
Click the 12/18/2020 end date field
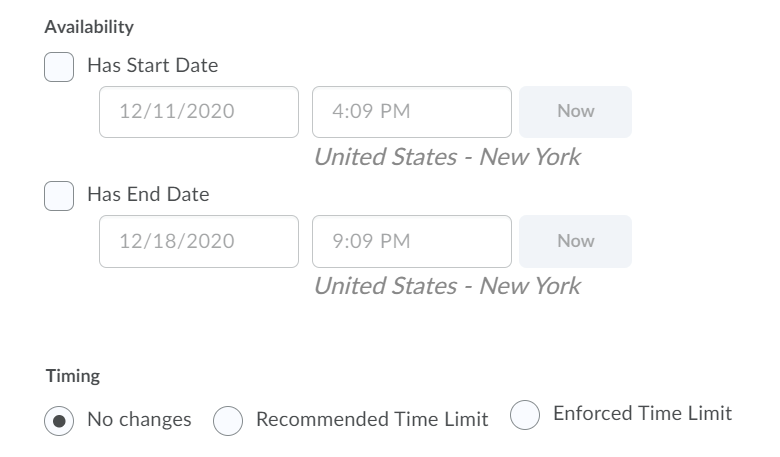click(198, 241)
